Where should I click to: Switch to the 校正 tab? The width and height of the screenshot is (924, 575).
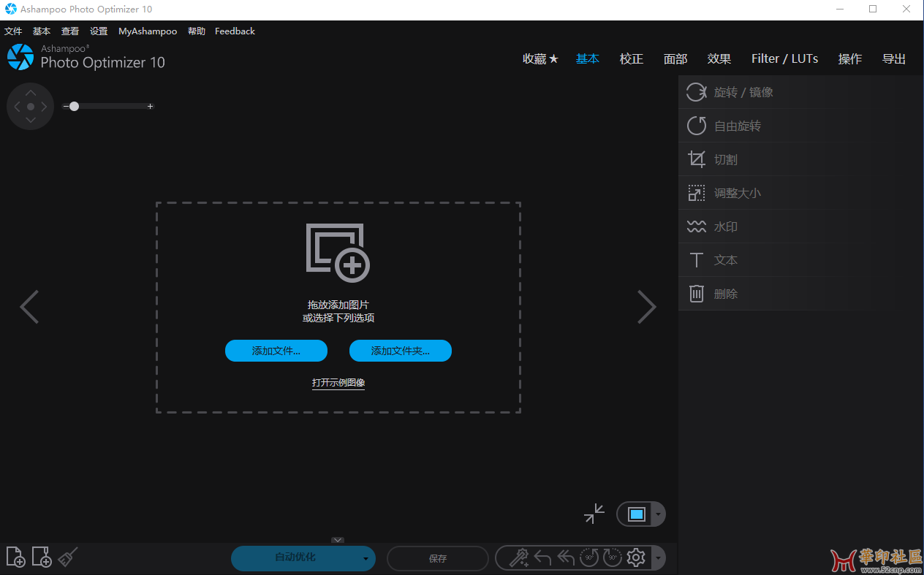click(x=632, y=59)
